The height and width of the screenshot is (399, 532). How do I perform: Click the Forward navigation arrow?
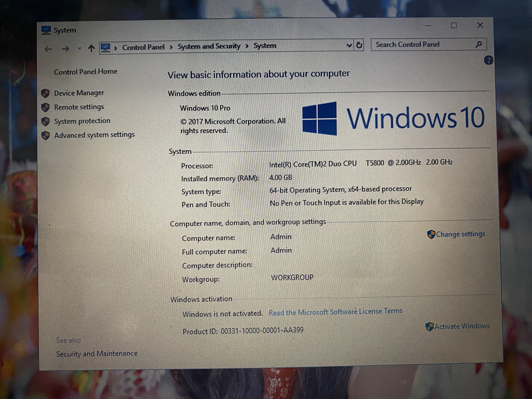(x=65, y=49)
